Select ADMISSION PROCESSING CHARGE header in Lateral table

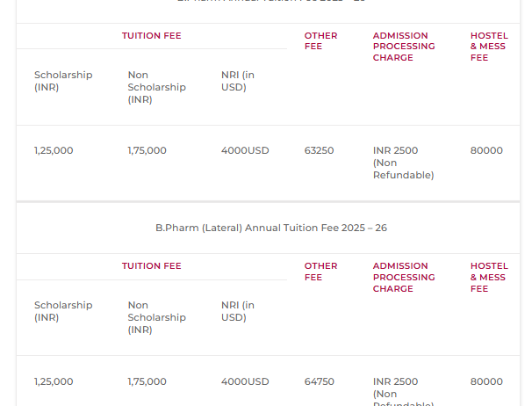click(x=404, y=277)
